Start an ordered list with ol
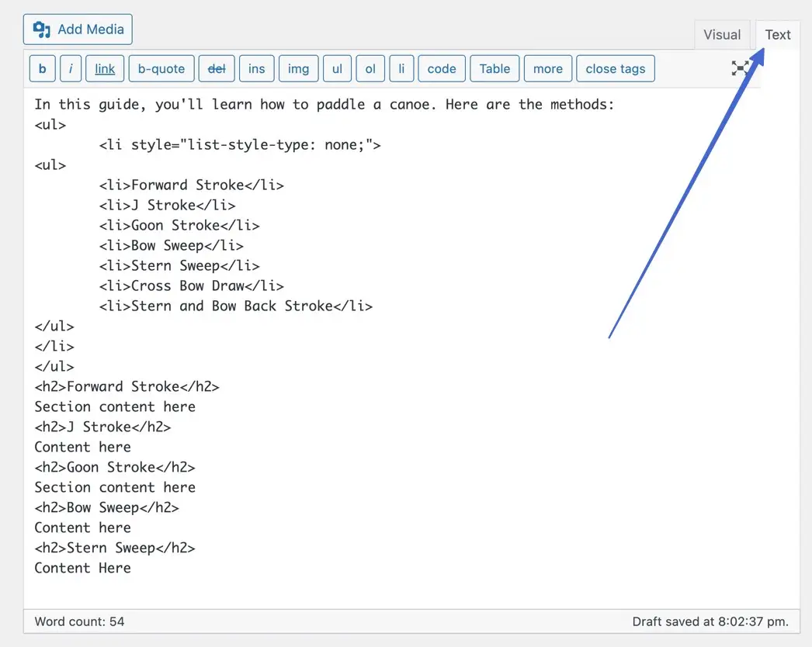The image size is (812, 647). click(x=370, y=68)
